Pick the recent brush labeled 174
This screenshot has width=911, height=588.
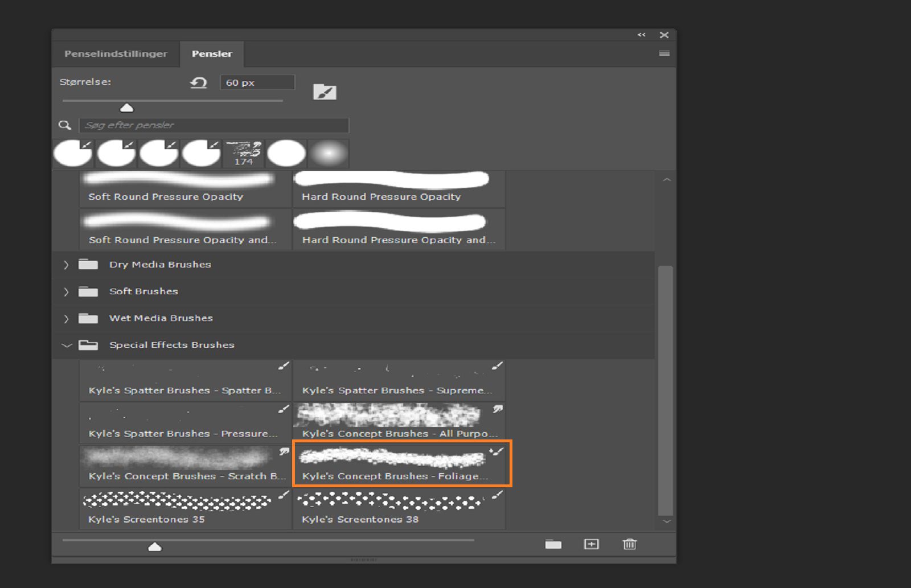coord(244,153)
